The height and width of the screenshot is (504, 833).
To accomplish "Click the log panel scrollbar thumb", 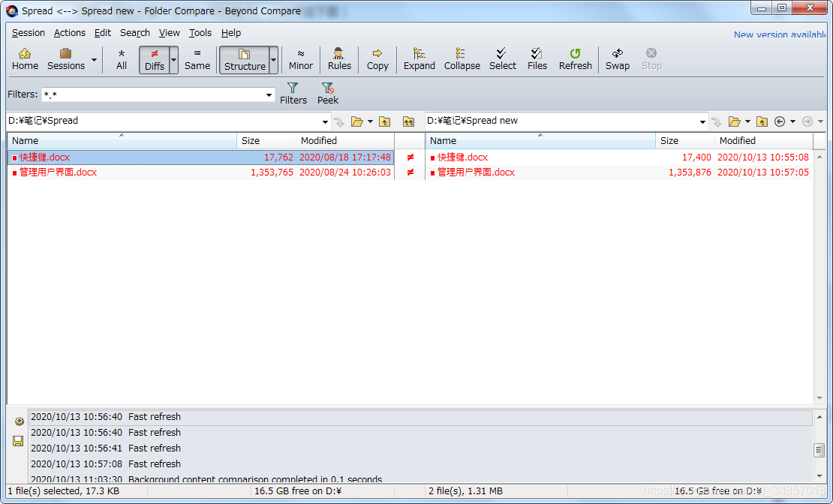I will [x=819, y=450].
